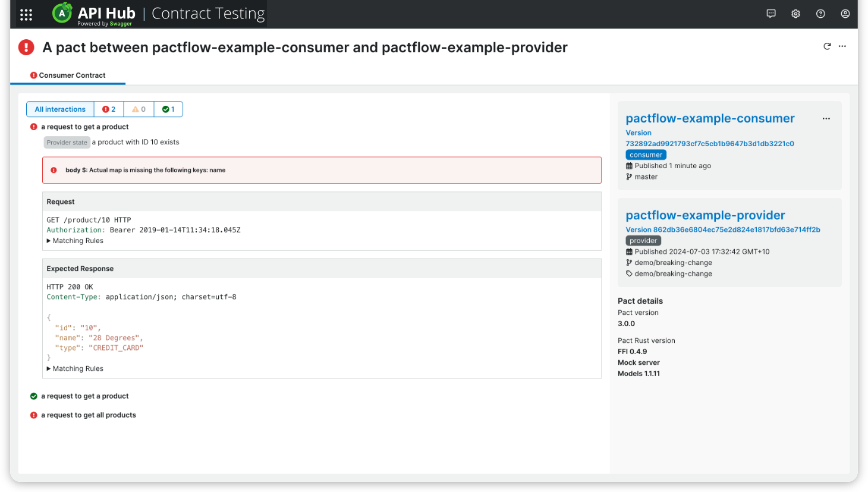This screenshot has width=868, height=492.
Task: Click 'a product with ID 10 exists' text
Action: coord(136,142)
